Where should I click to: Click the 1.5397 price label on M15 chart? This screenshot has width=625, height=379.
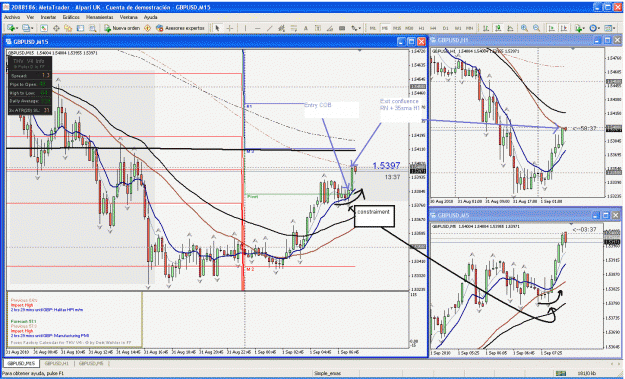[386, 165]
